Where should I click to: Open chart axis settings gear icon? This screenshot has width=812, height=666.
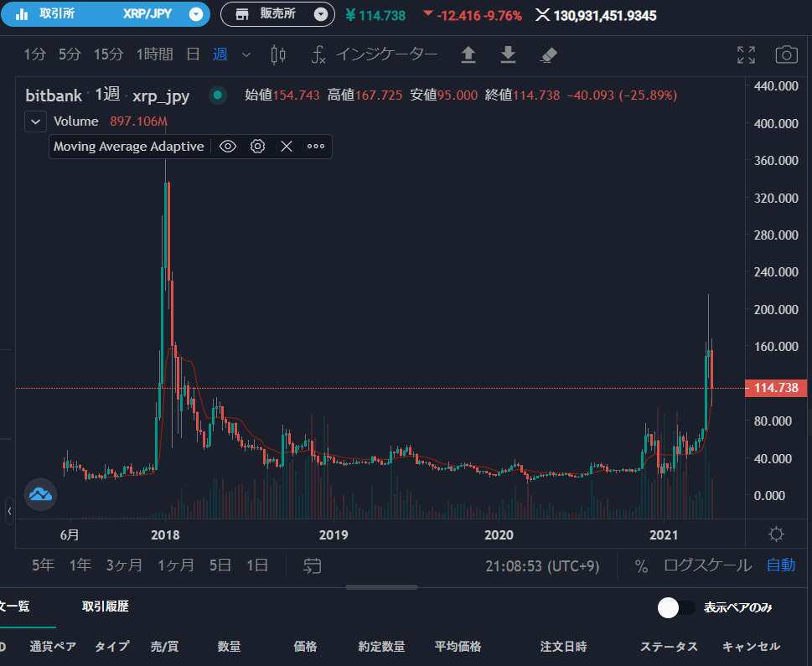coord(776,534)
